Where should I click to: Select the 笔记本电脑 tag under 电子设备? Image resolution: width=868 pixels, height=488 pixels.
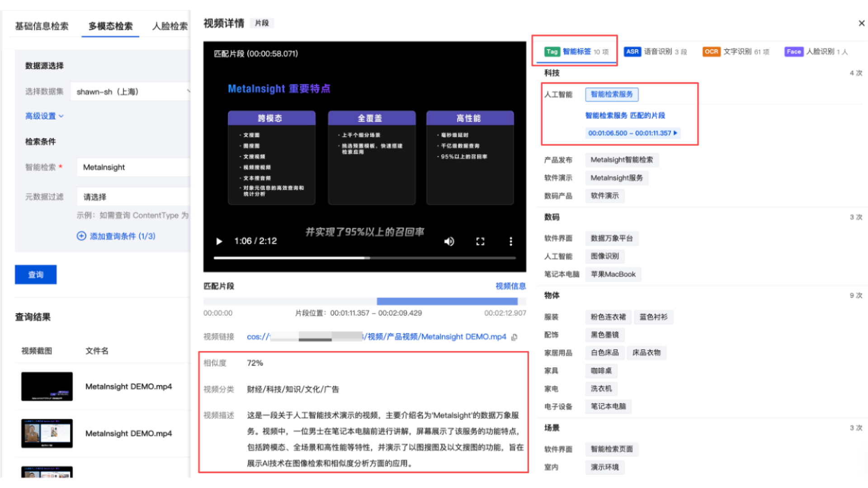pos(608,407)
